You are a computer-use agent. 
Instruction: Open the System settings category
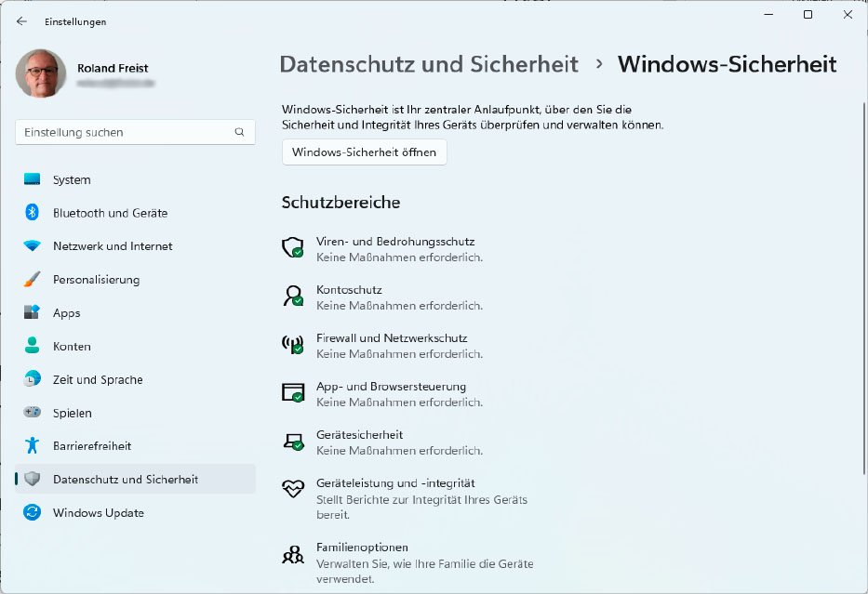click(x=72, y=179)
